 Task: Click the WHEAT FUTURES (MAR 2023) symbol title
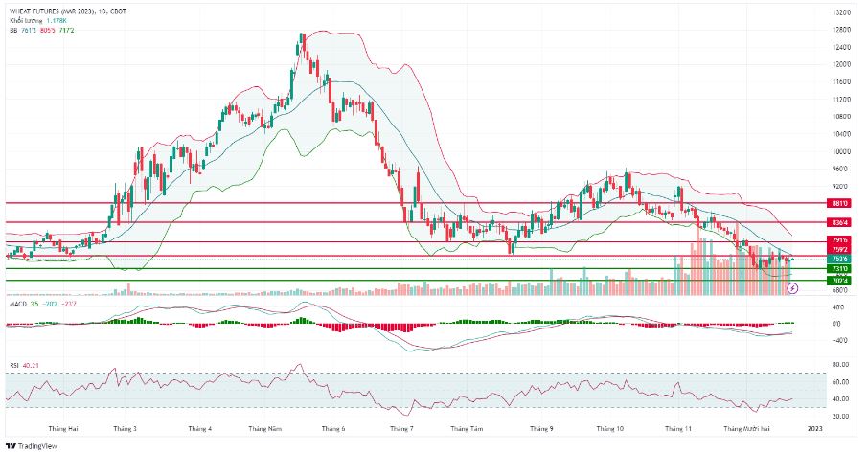click(x=68, y=11)
